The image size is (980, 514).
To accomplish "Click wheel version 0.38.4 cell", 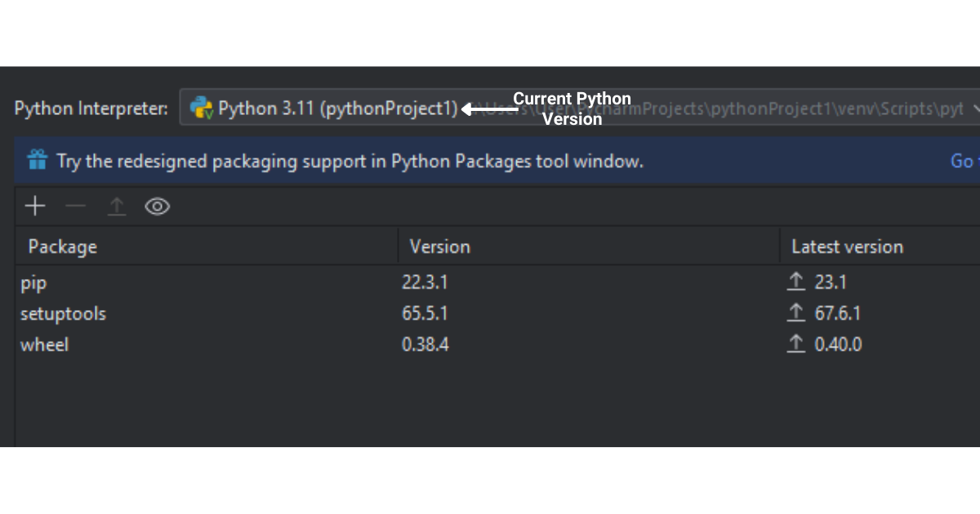I will (425, 344).
